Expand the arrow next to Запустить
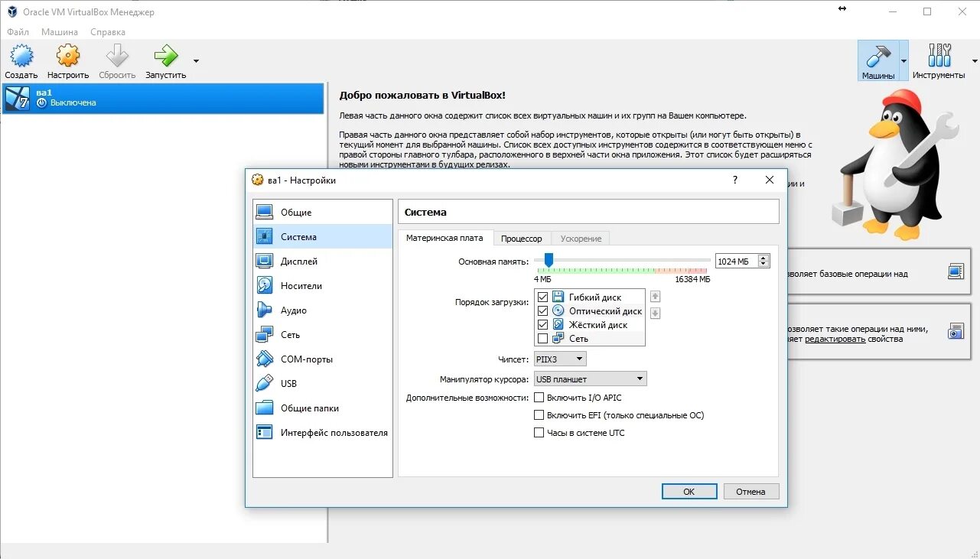The width and height of the screenshot is (980, 559). point(196,61)
